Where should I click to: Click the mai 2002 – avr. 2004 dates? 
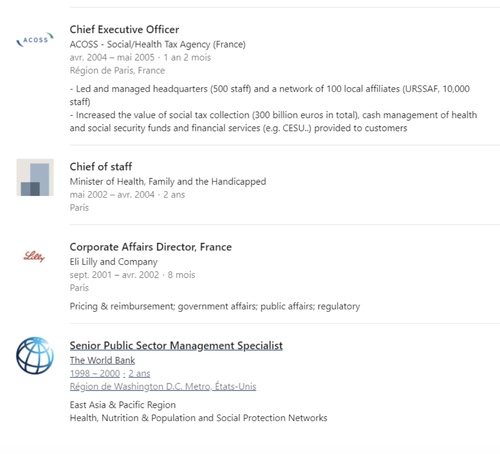pos(112,194)
